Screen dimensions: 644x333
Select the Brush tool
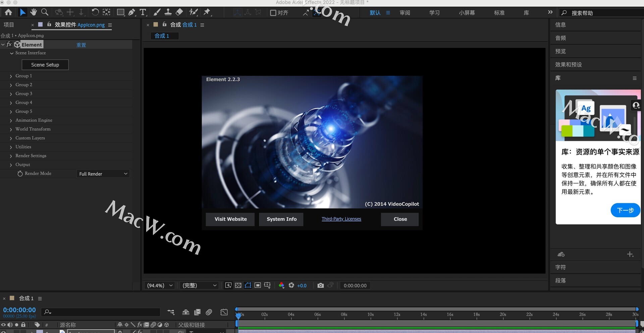point(157,12)
